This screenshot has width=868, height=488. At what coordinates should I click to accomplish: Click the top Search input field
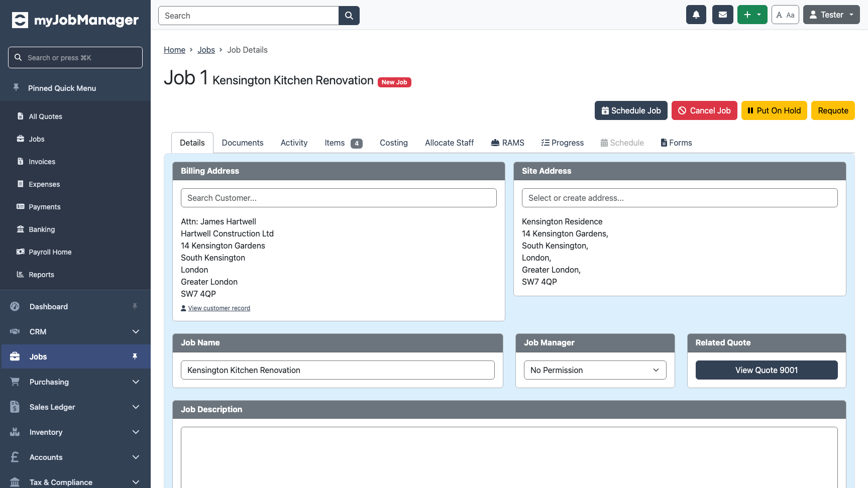[x=249, y=16]
